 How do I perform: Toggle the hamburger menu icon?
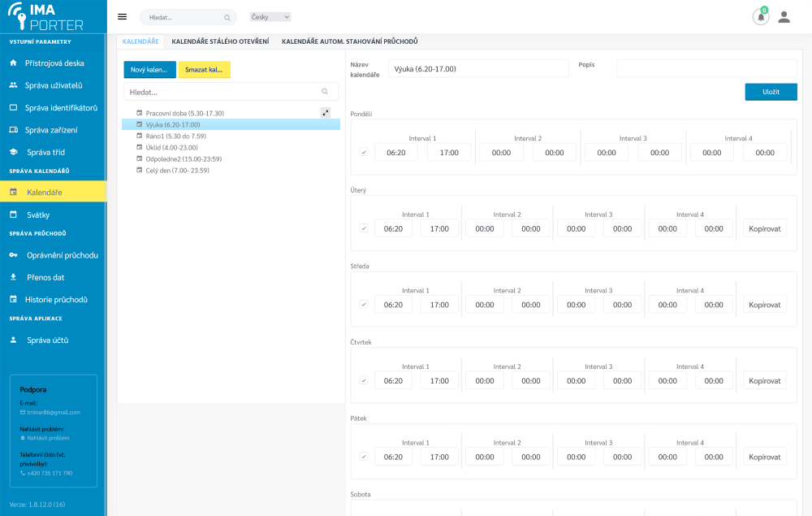coord(123,16)
